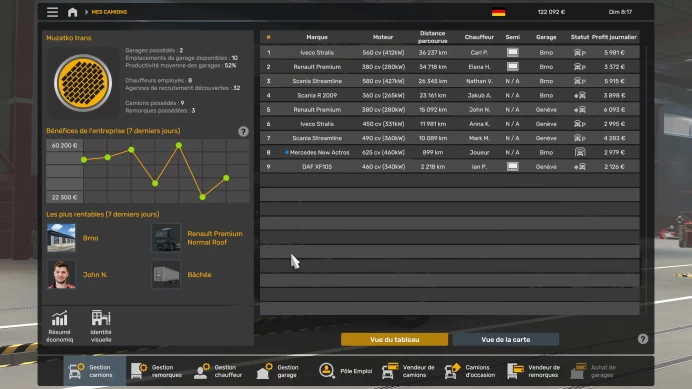Click the German flag language icon
The width and height of the screenshot is (692, 389).
[498, 12]
